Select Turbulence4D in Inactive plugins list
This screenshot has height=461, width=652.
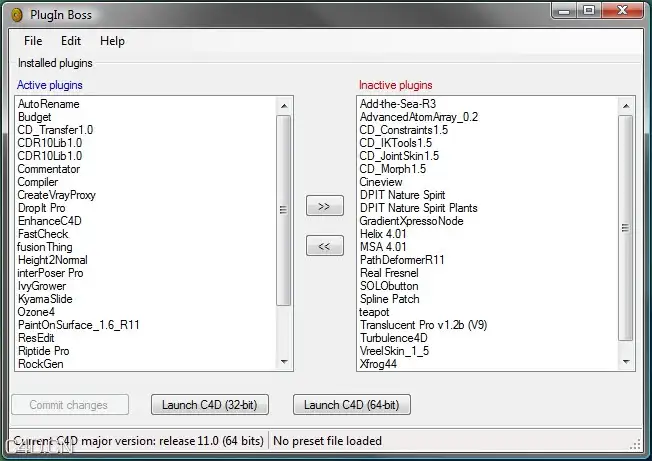point(393,338)
